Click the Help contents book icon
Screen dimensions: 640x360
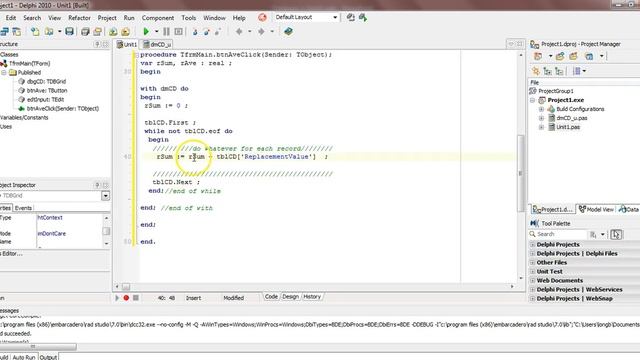tap(288, 31)
